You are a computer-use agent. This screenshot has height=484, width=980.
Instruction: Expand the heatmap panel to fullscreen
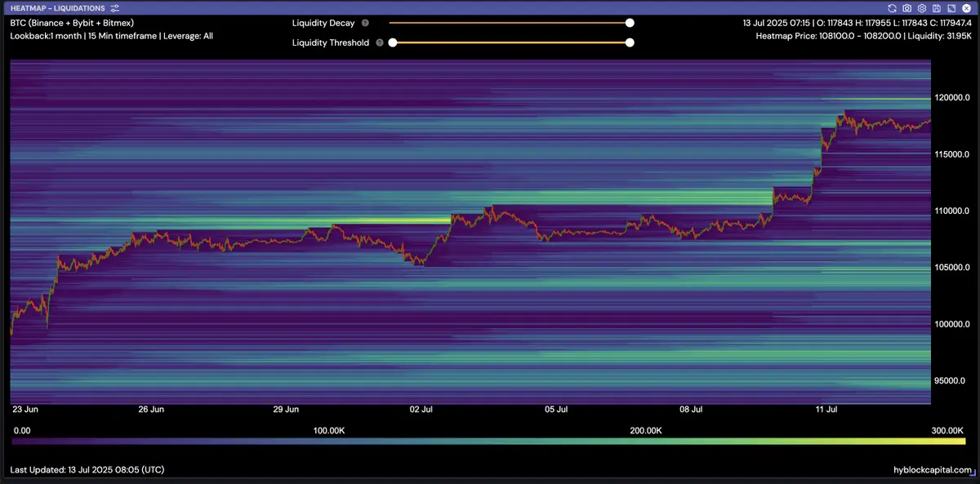[951, 8]
